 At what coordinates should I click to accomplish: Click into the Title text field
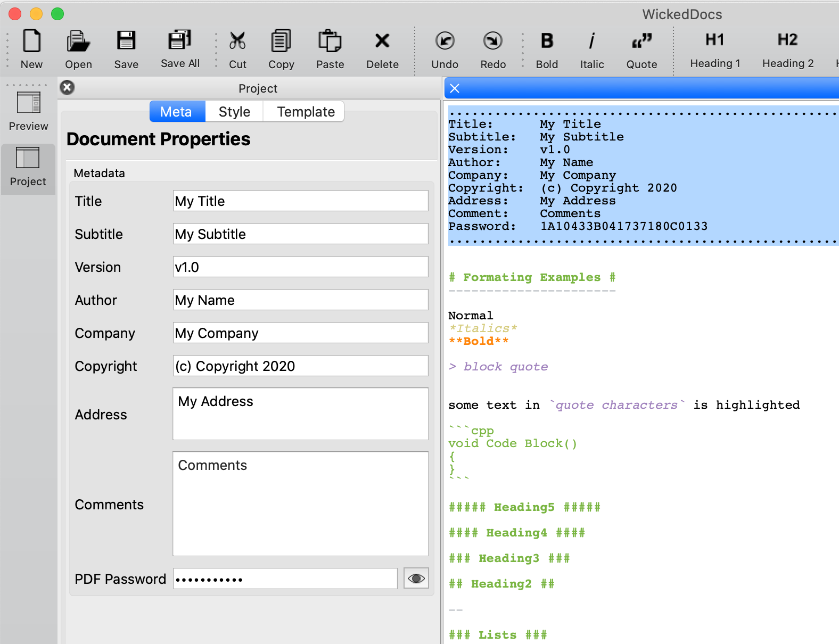[x=300, y=201]
